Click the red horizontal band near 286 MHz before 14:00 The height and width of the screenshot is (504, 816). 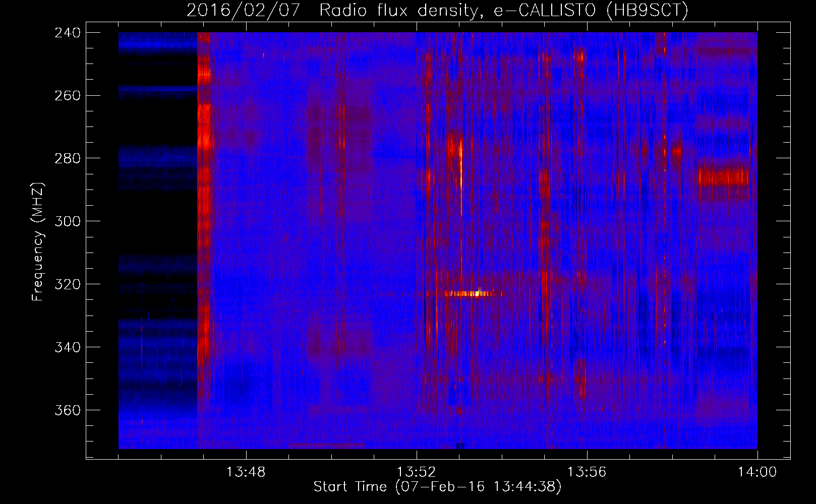(723, 177)
